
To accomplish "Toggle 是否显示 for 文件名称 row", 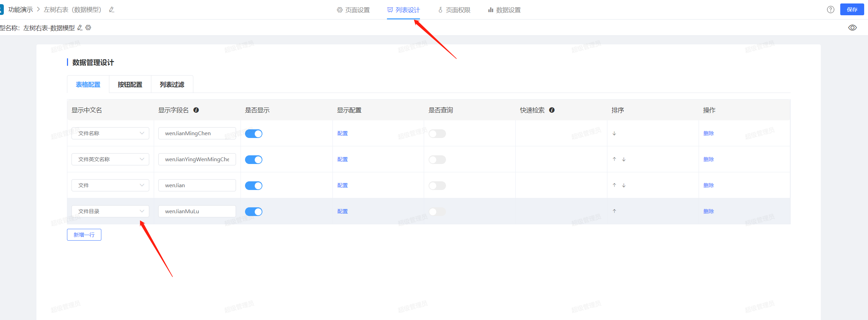I will click(x=254, y=133).
